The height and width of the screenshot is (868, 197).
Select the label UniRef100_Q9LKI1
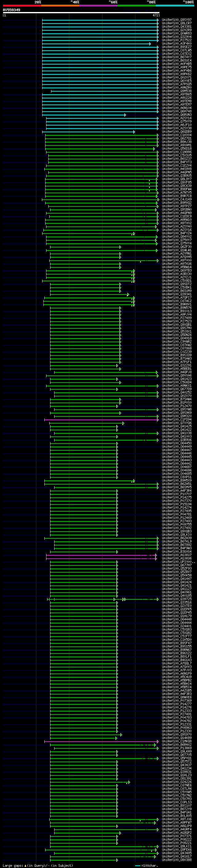click(x=177, y=846)
